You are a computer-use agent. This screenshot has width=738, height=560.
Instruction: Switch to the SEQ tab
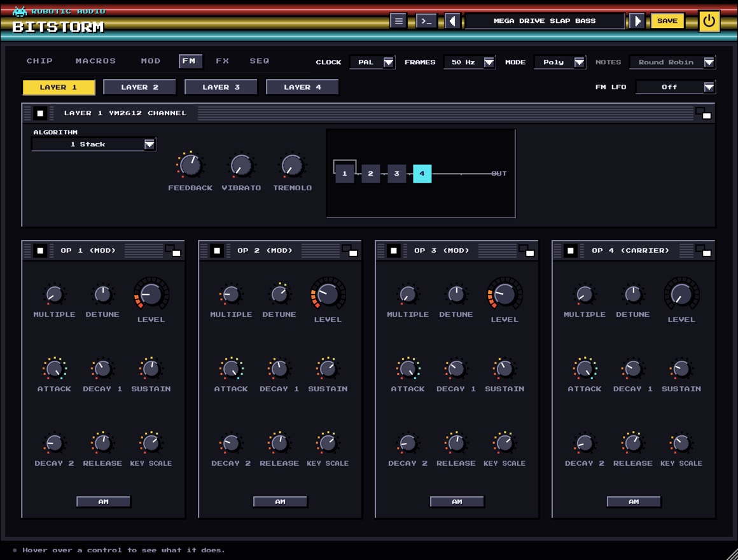pyautogui.click(x=260, y=60)
